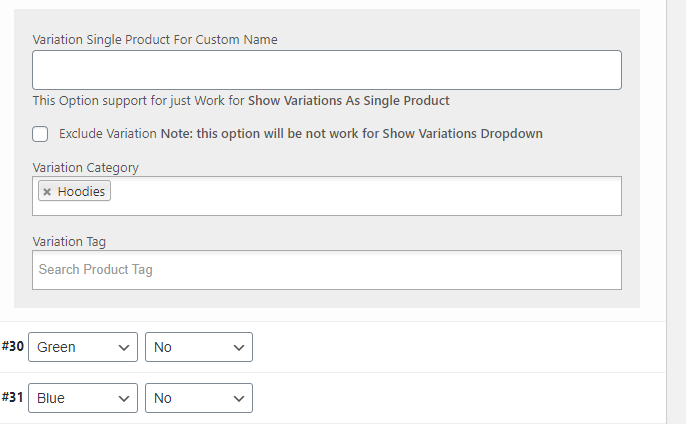
Task: Select the Hoodies tag text
Action: 81,192
